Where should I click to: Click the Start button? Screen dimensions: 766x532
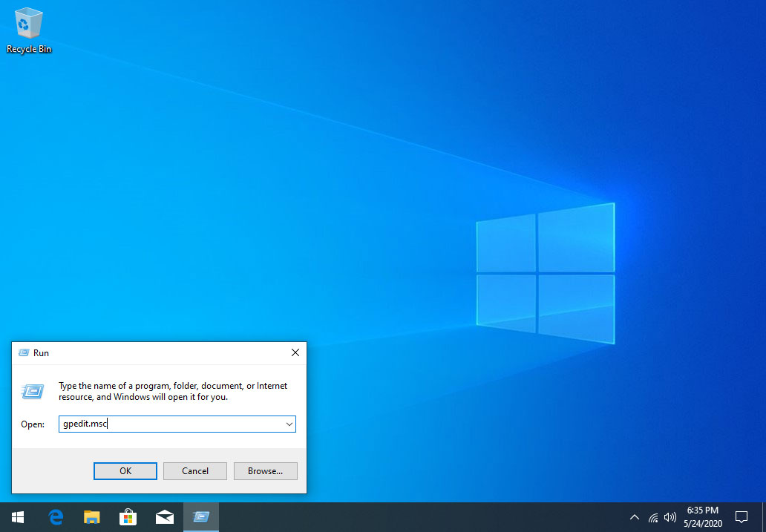[17, 517]
